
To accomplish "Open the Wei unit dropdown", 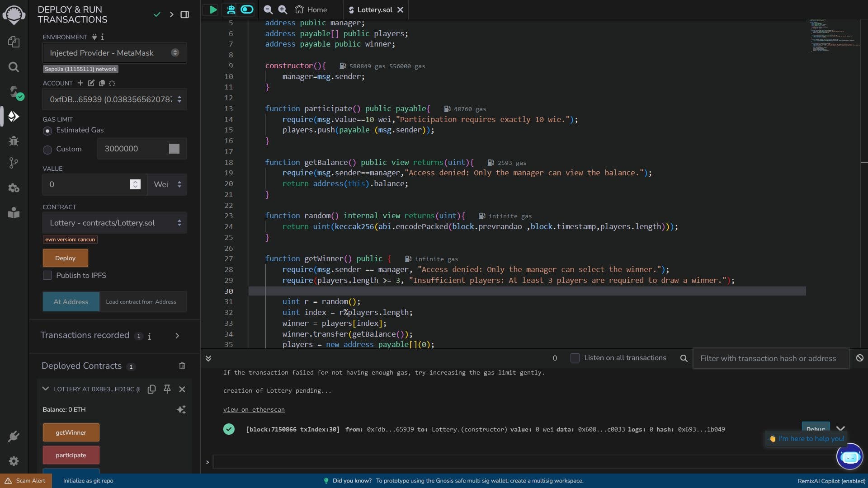I will (167, 184).
